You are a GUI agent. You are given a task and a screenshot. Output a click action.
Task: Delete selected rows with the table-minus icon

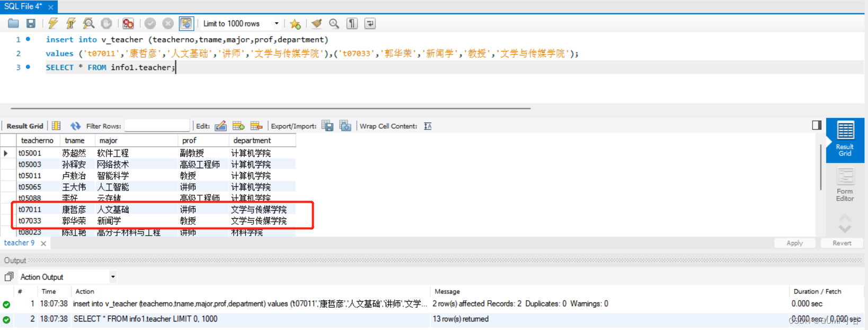[256, 126]
